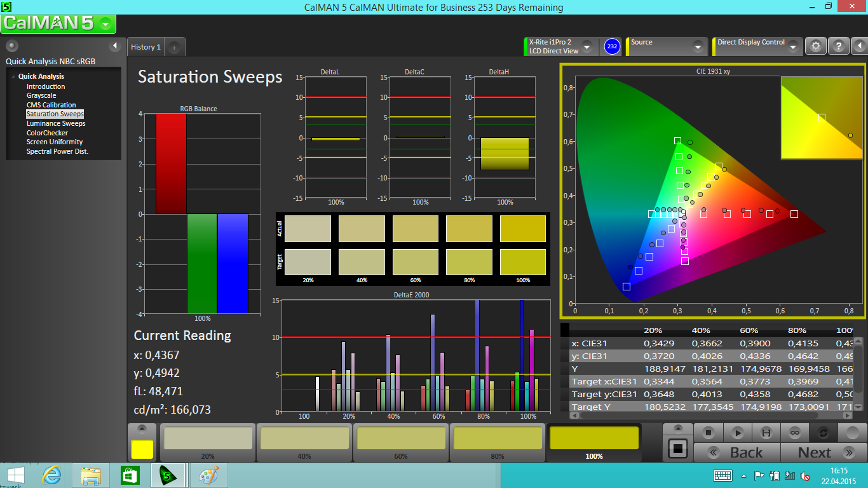Image resolution: width=868 pixels, height=488 pixels.
Task: Open the Grayscale workflow page
Action: [x=41, y=95]
